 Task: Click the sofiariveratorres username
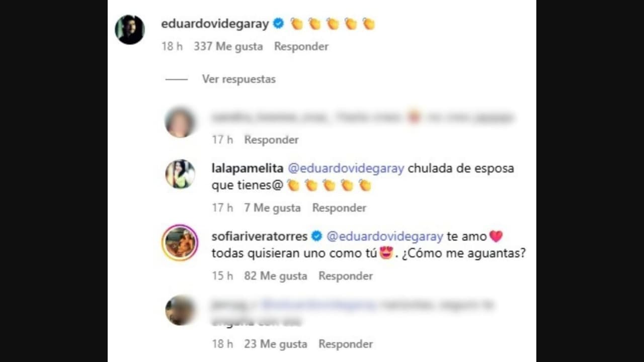tap(260, 236)
